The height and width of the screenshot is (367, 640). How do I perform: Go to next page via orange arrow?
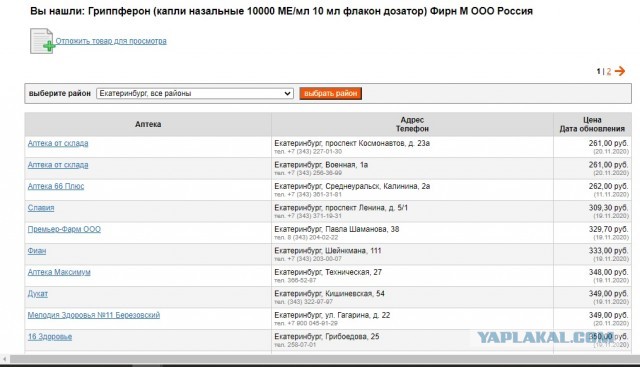pos(620,71)
